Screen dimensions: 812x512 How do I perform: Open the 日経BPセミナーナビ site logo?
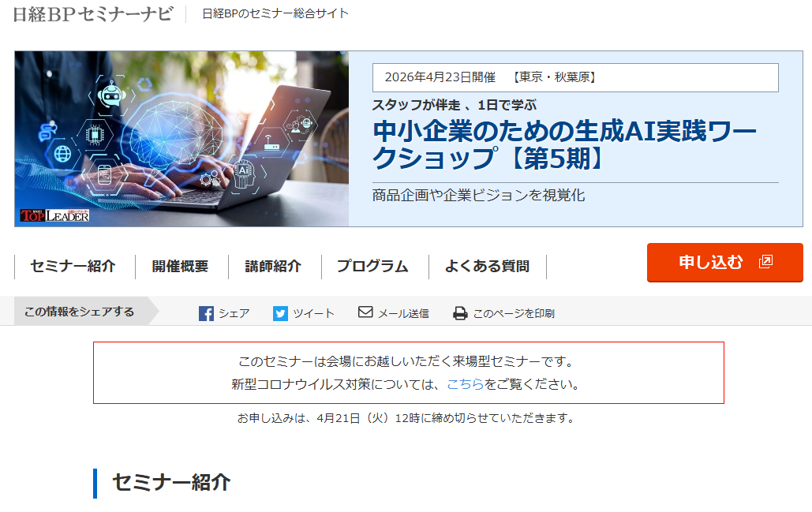pyautogui.click(x=93, y=14)
